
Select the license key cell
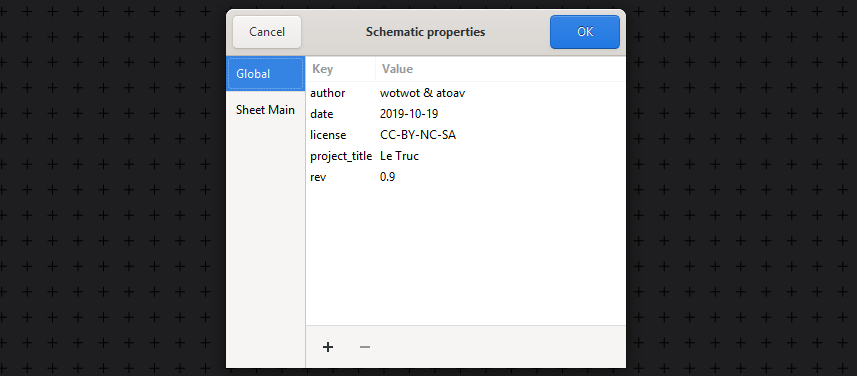click(x=328, y=135)
